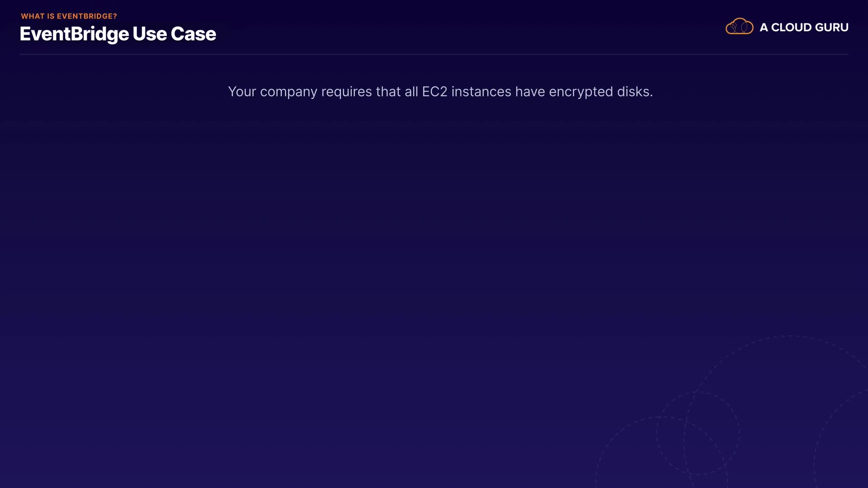
Task: Click the small dashed circle decoration
Action: click(x=698, y=433)
